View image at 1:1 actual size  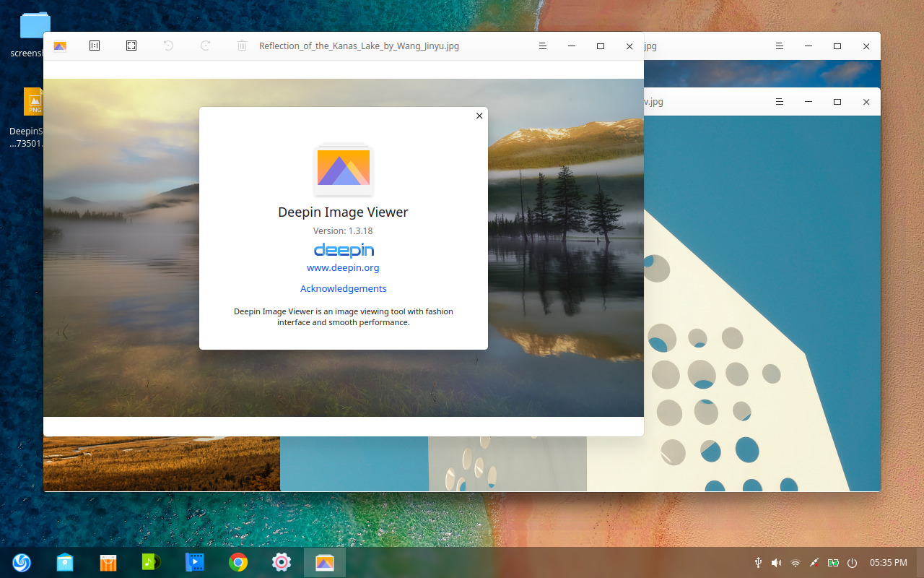point(94,46)
